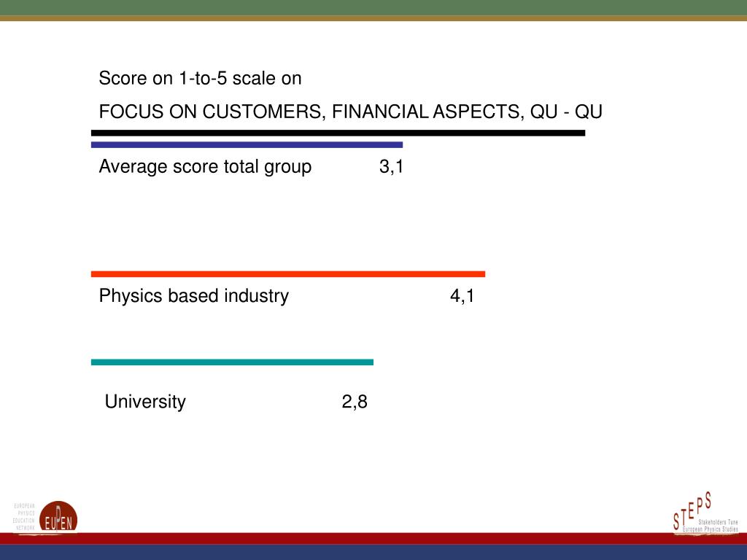
Task: Click the STEPS logo at bottom right
Action: point(705,513)
